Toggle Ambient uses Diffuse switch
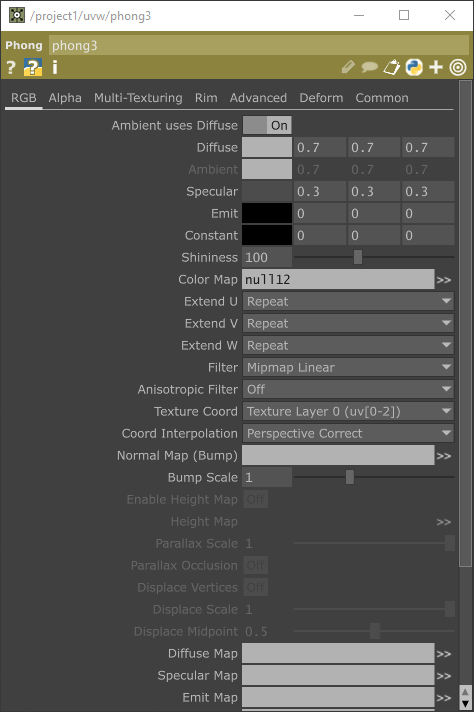This screenshot has height=712, width=474. (267, 125)
